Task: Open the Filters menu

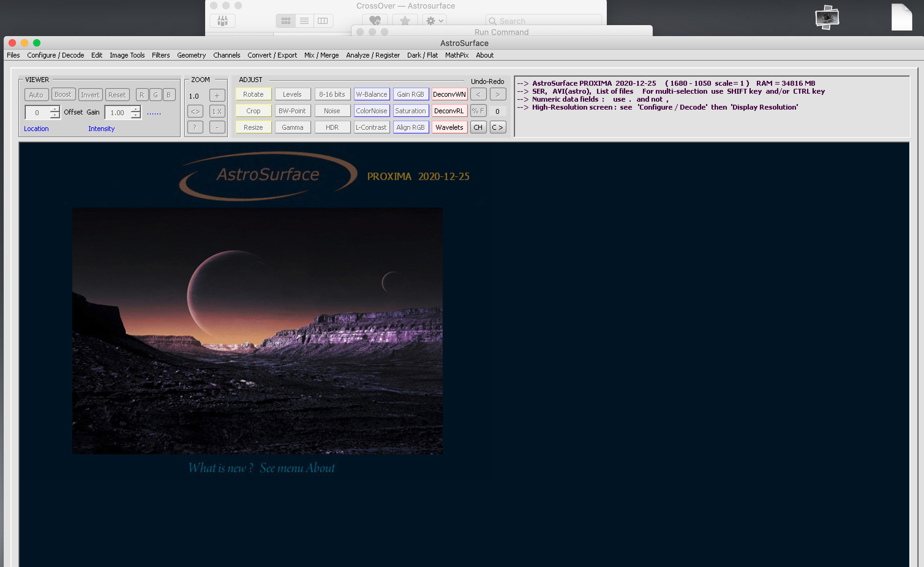Action: tap(160, 55)
